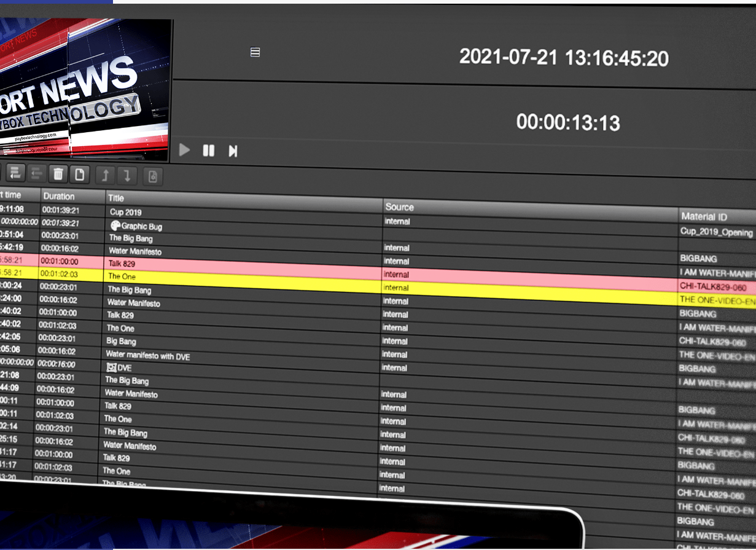This screenshot has width=756, height=550.
Task: Select the Water manifesto with DVE entry
Action: [147, 355]
